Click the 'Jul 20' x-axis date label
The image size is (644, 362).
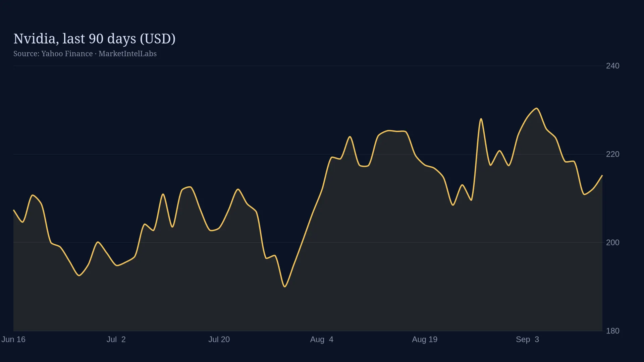pos(219,339)
